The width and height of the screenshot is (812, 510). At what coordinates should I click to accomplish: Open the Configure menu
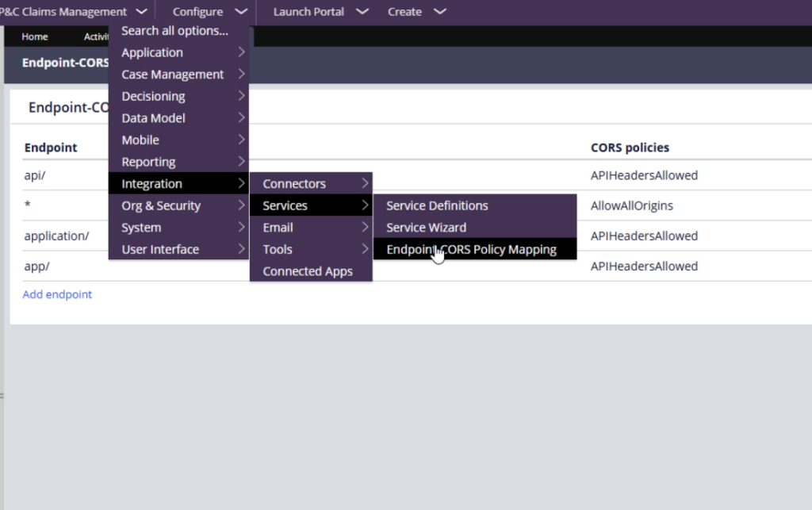pyautogui.click(x=209, y=11)
